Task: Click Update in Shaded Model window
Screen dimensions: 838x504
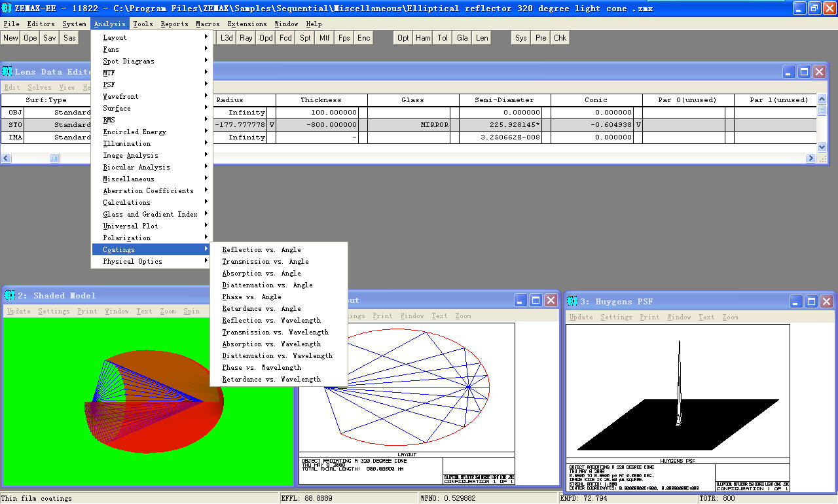Action: (18, 312)
